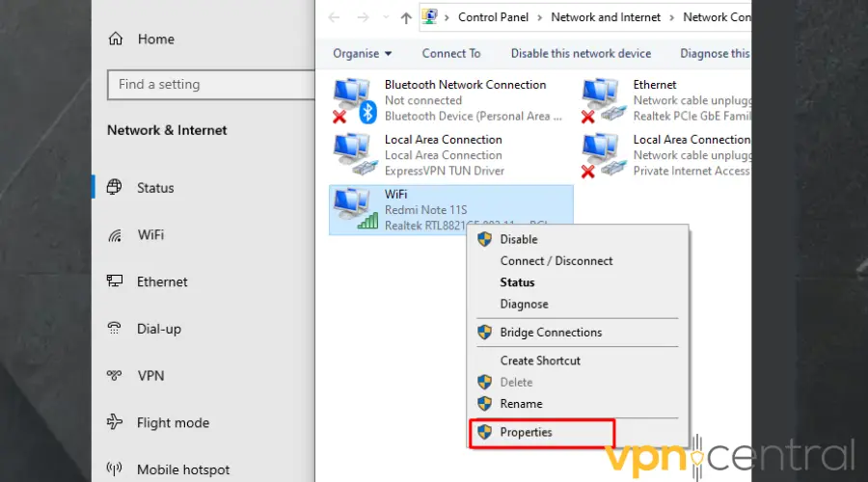Click the Home icon in Settings sidebar

pos(116,40)
